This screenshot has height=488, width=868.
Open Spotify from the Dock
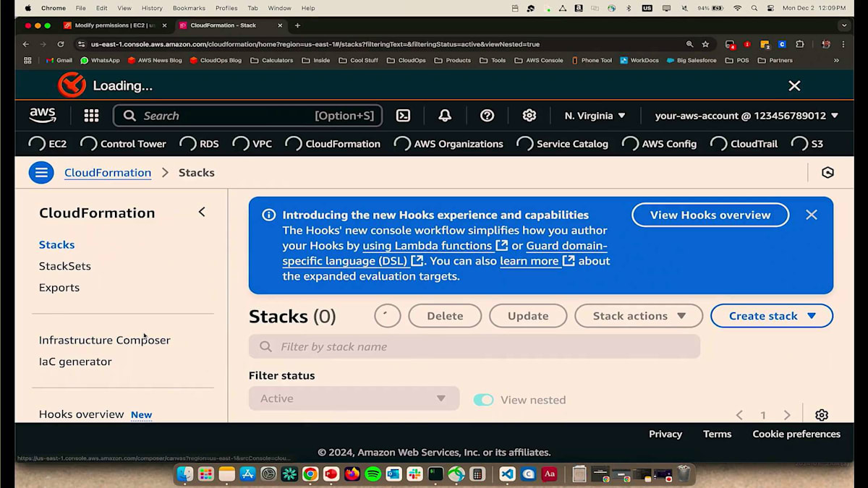coord(373,474)
